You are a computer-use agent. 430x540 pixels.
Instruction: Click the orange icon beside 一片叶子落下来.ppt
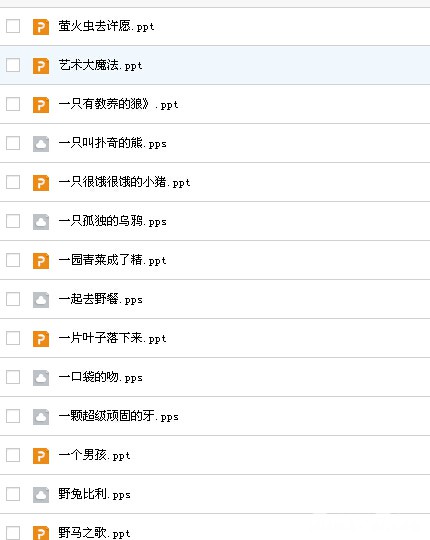coord(41,338)
